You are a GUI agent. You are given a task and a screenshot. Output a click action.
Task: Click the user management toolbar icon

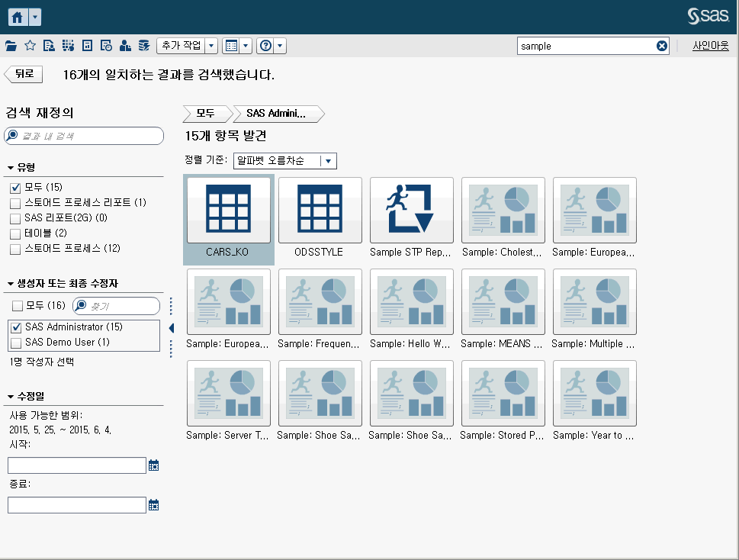(x=124, y=45)
